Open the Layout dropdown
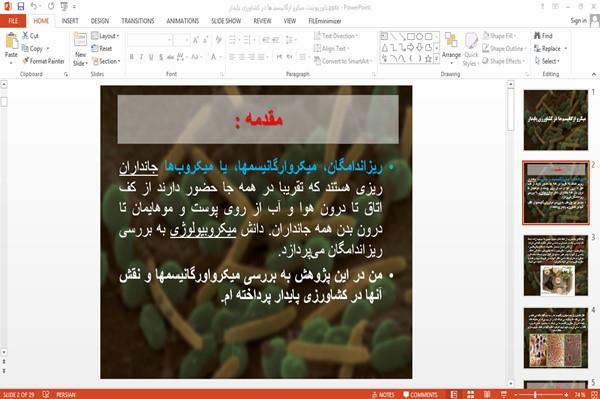 tap(105, 36)
